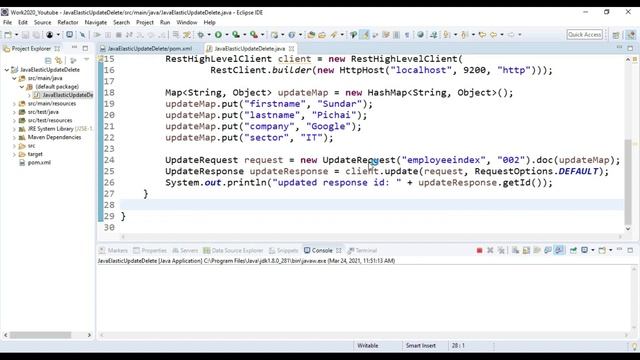Image resolution: width=640 pixels, height=360 pixels.
Task: Click Remove Launch icon in Console
Action: pos(490,250)
